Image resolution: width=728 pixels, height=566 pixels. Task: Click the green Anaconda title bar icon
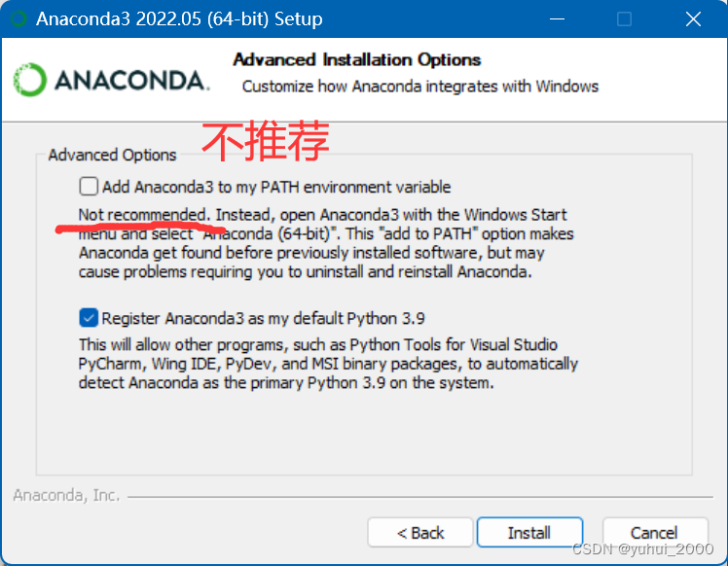[x=19, y=18]
